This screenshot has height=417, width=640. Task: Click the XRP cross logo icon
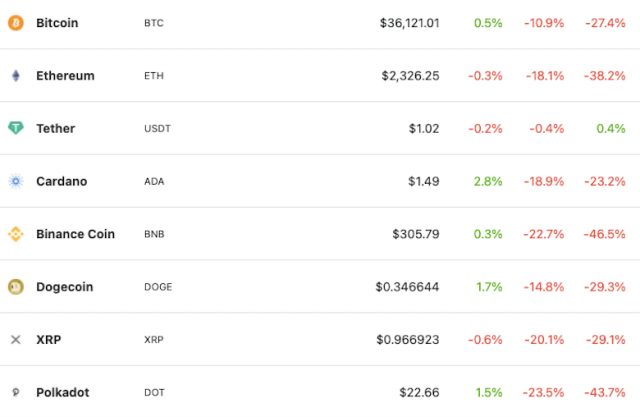click(15, 340)
